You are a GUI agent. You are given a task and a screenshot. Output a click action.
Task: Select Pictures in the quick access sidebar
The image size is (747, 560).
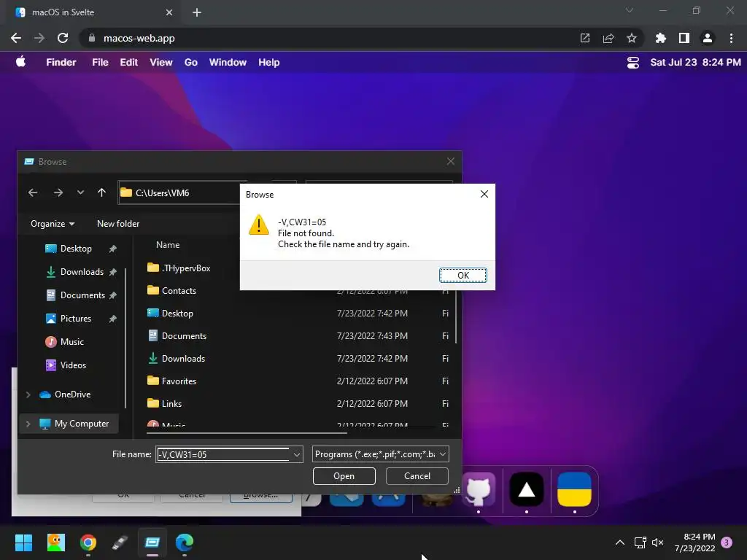(x=75, y=319)
